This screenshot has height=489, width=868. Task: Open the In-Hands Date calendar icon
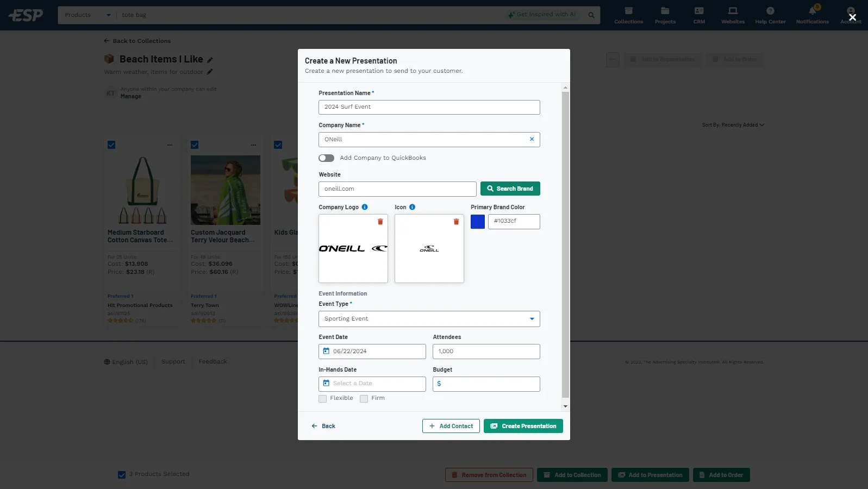[326, 383]
